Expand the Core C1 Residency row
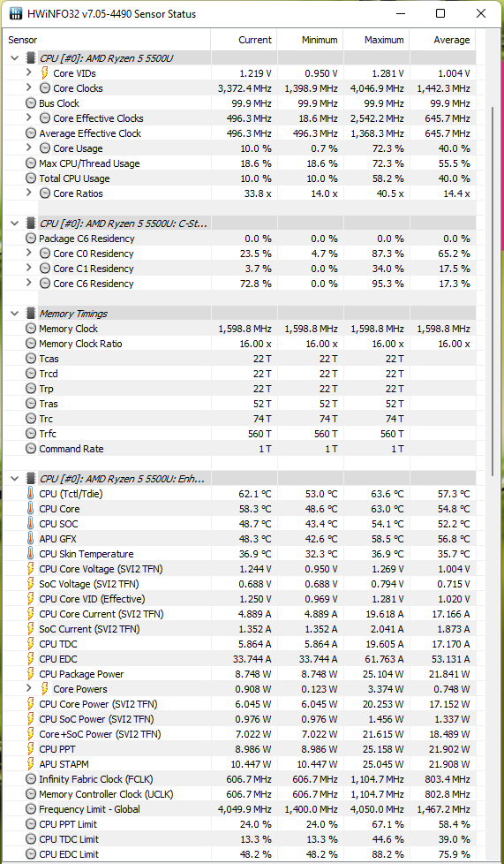Viewport: 504px width, 864px height. [29, 269]
